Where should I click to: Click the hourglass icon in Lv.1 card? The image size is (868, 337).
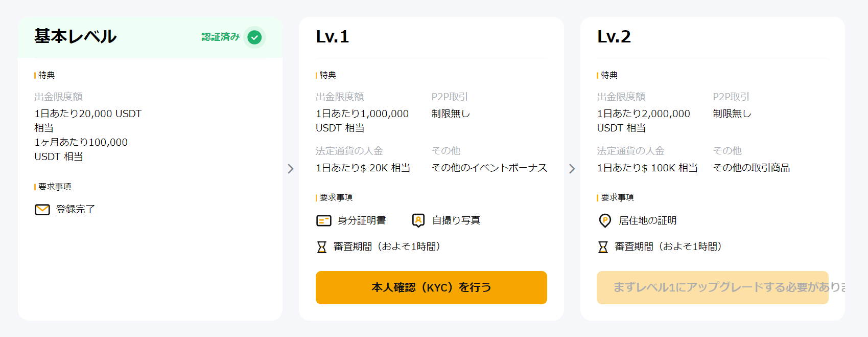322,247
